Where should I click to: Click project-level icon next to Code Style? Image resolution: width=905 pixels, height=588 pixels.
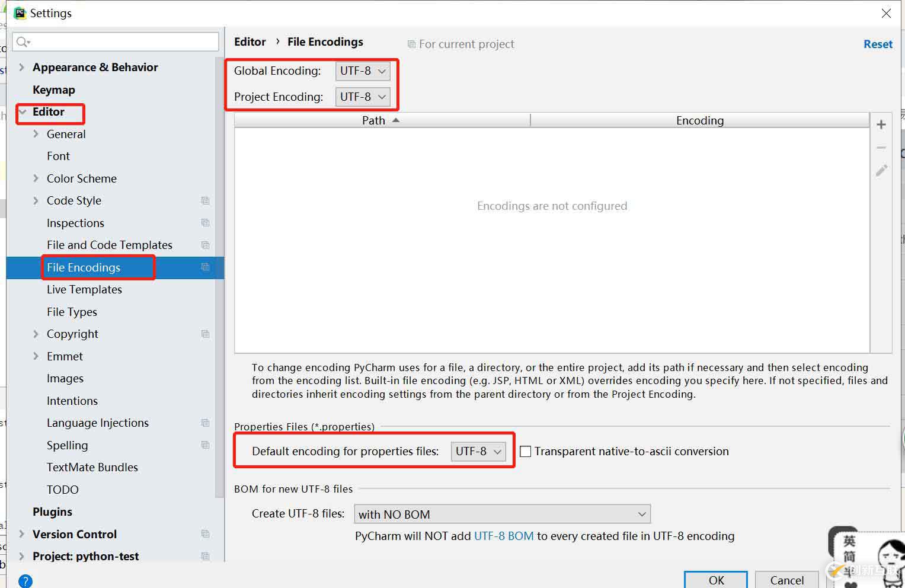tap(205, 200)
